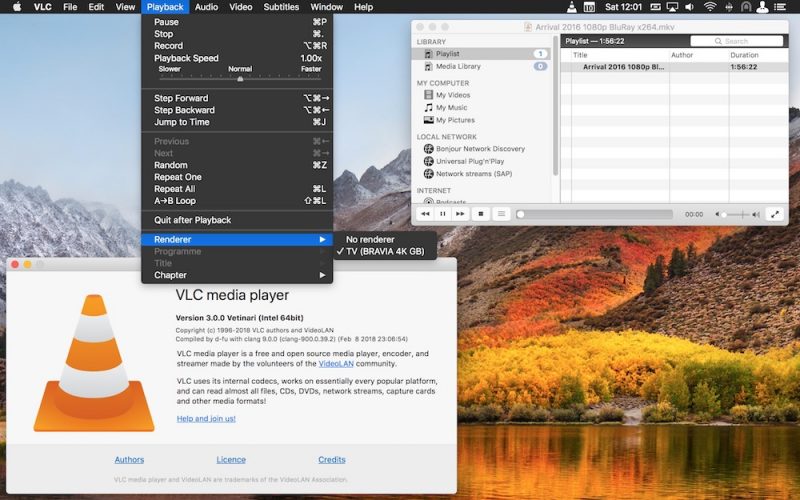Toggle Repeat All in Playback menu
800x500 pixels.
point(237,189)
